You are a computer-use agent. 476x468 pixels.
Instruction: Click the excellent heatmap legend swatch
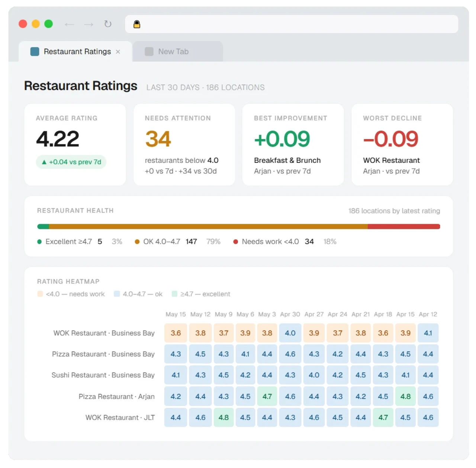coord(174,294)
